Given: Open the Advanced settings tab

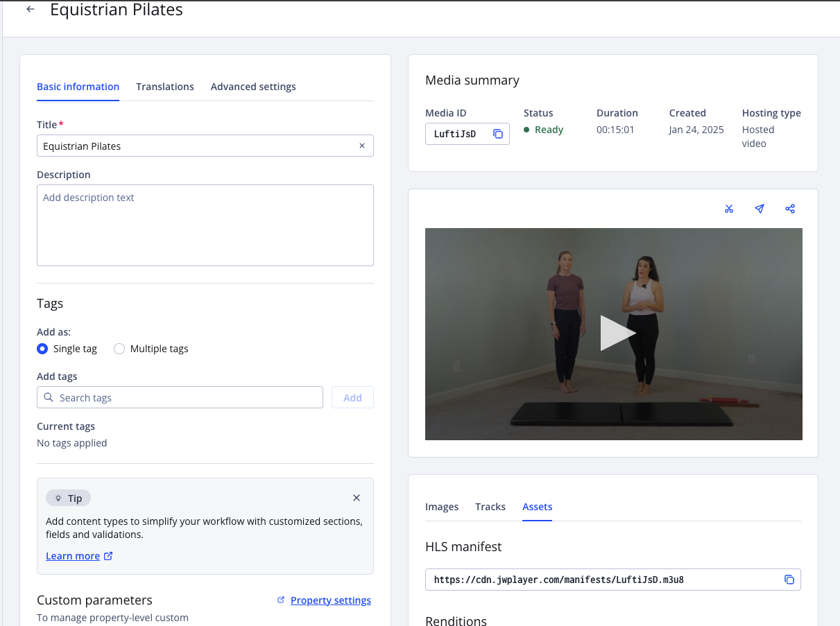Looking at the screenshot, I should pos(253,87).
